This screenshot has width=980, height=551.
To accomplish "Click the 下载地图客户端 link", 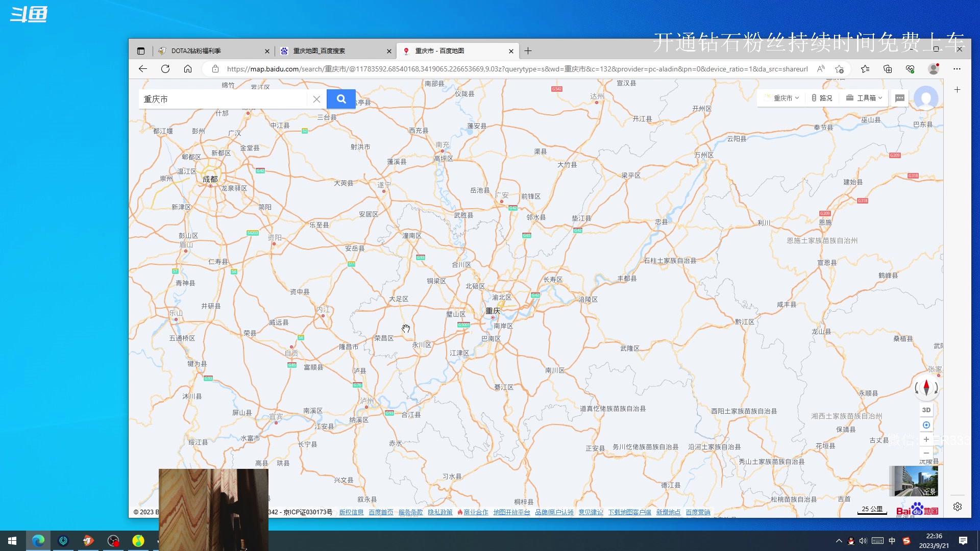I will pos(629,512).
